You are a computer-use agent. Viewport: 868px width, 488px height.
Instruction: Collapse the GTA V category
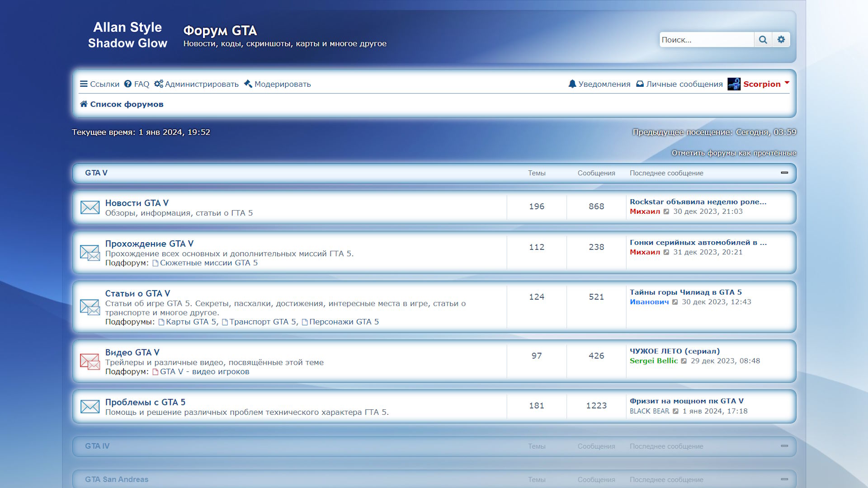tap(784, 173)
